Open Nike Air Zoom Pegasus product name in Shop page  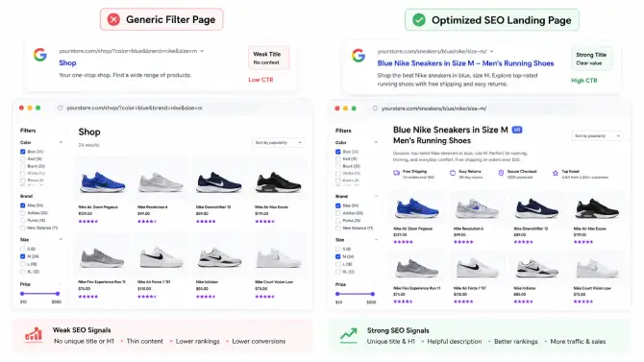point(98,207)
